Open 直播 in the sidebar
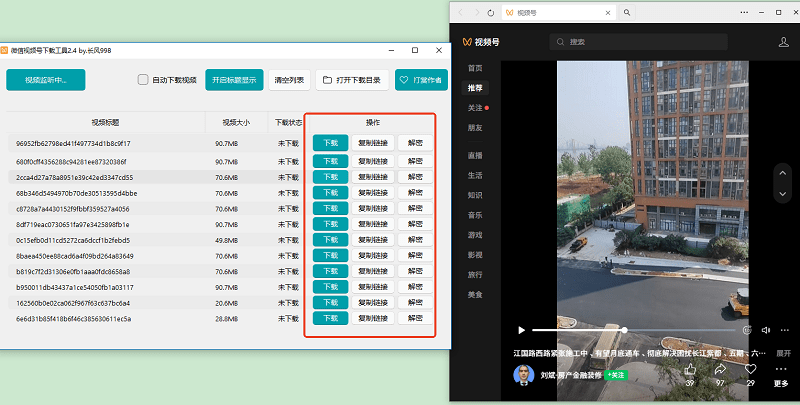This screenshot has width=800, height=405. click(x=475, y=156)
